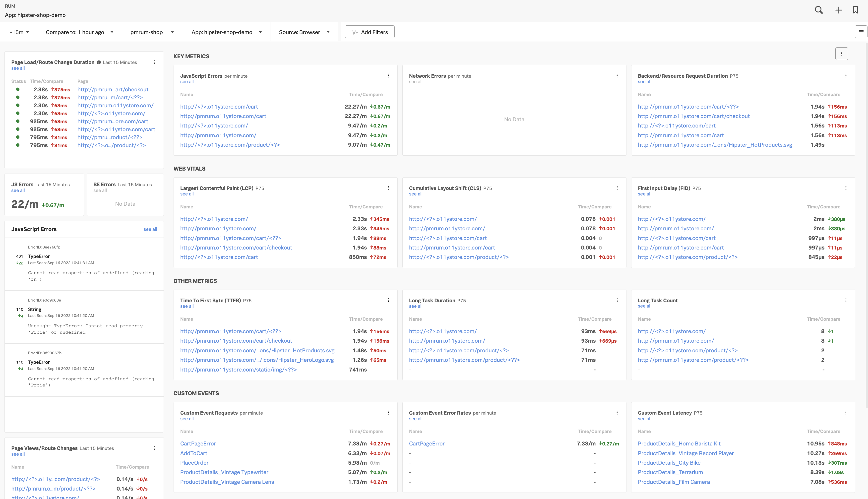This screenshot has height=499, width=868.
Task: Open the AddToCart custom event link
Action: click(194, 453)
